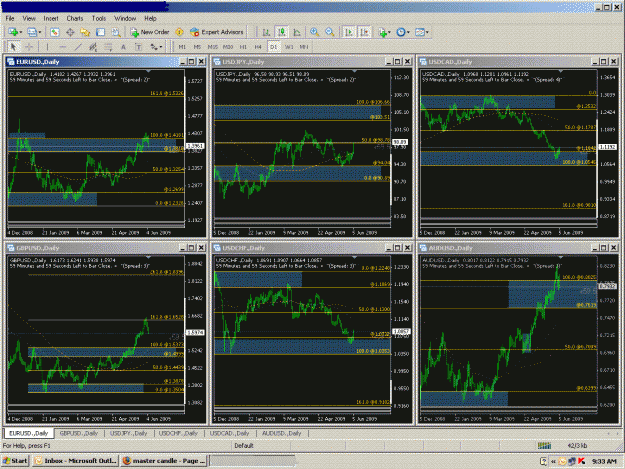Set timeframe to M1
Image resolution: width=625 pixels, height=469 pixels.
pyautogui.click(x=182, y=47)
